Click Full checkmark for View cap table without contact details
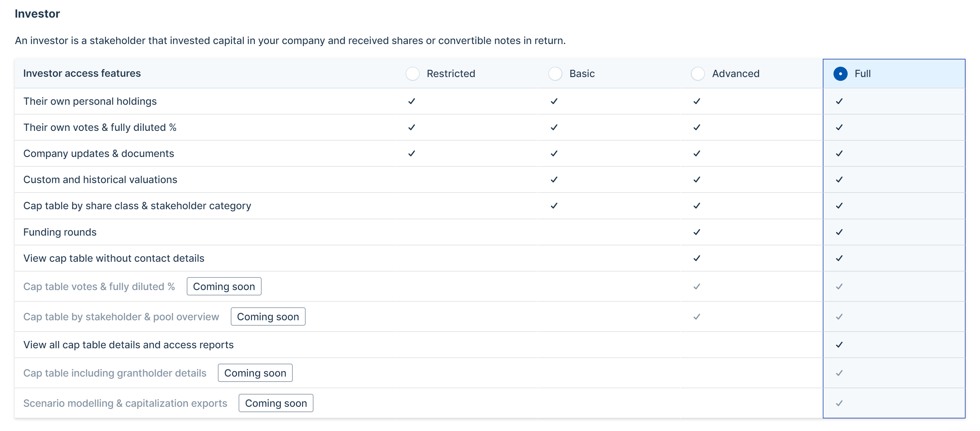The image size is (980, 431). (x=840, y=258)
